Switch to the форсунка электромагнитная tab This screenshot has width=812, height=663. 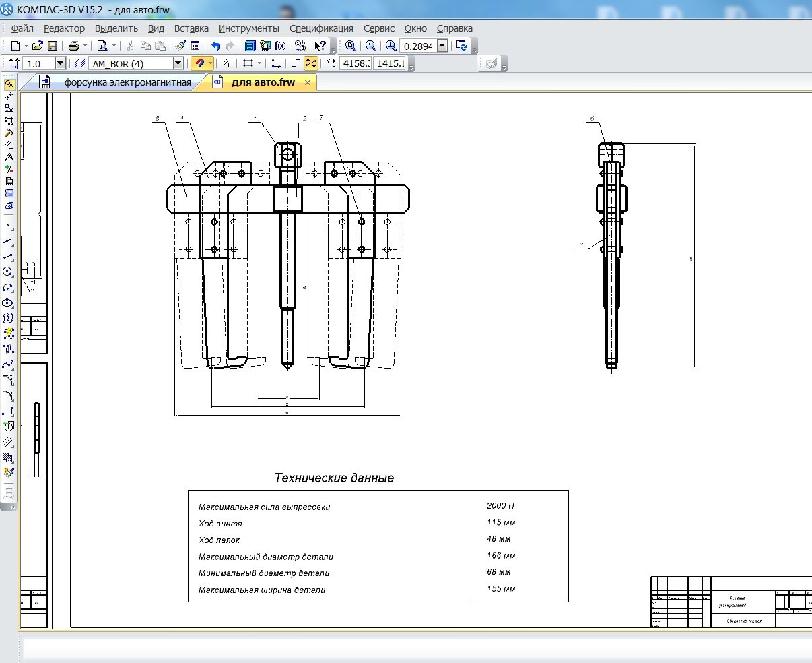click(127, 83)
